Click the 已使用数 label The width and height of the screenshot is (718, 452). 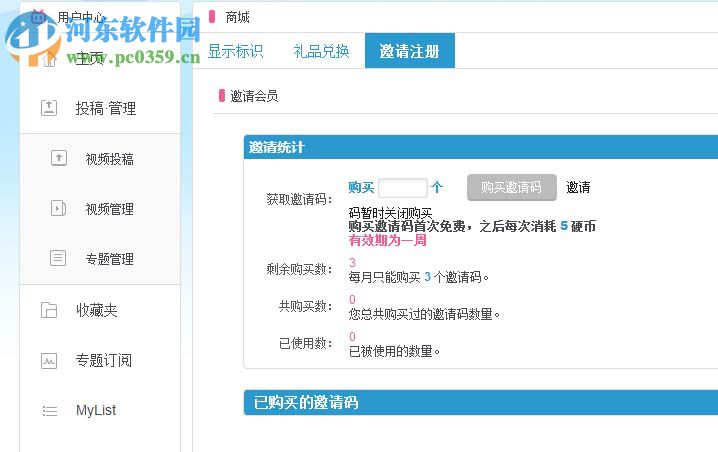coord(305,343)
